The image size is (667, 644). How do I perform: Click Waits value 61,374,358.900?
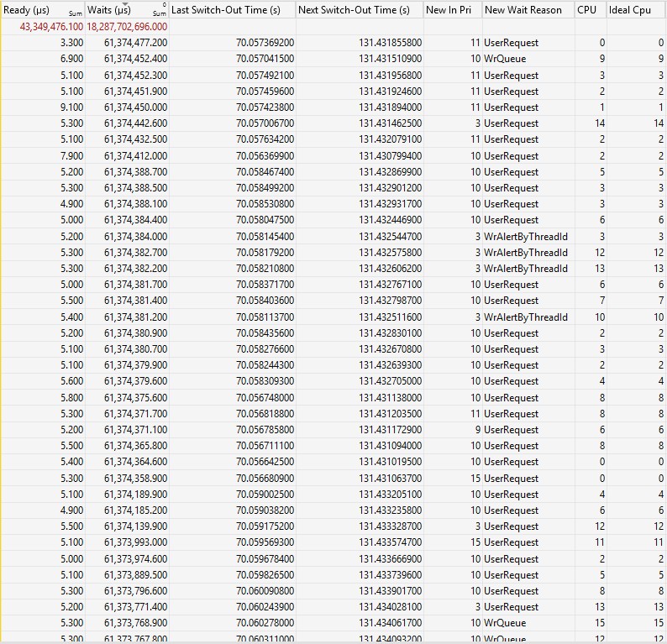[x=136, y=479]
